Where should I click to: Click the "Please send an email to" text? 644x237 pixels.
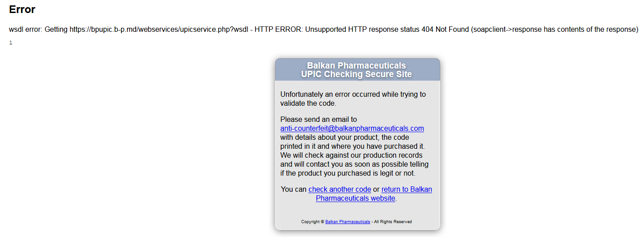[319, 120]
